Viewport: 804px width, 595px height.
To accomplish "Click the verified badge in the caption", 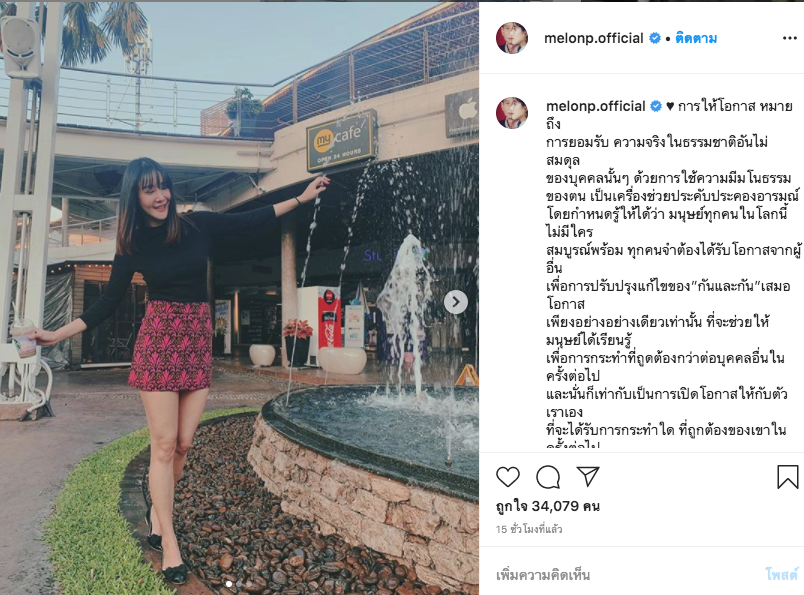I will click(656, 106).
